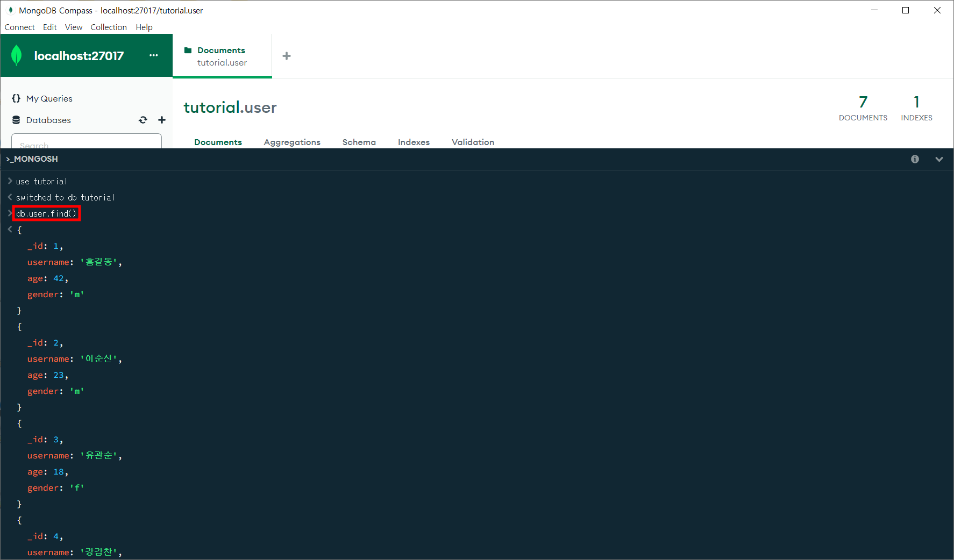Focus the sidebar Search field
This screenshot has height=560, width=954.
[87, 141]
